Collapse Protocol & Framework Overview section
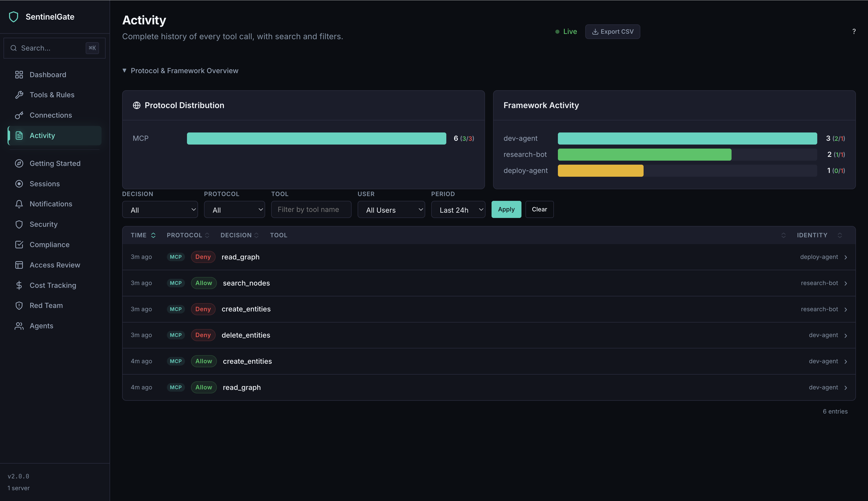The height and width of the screenshot is (501, 868). 180,71
